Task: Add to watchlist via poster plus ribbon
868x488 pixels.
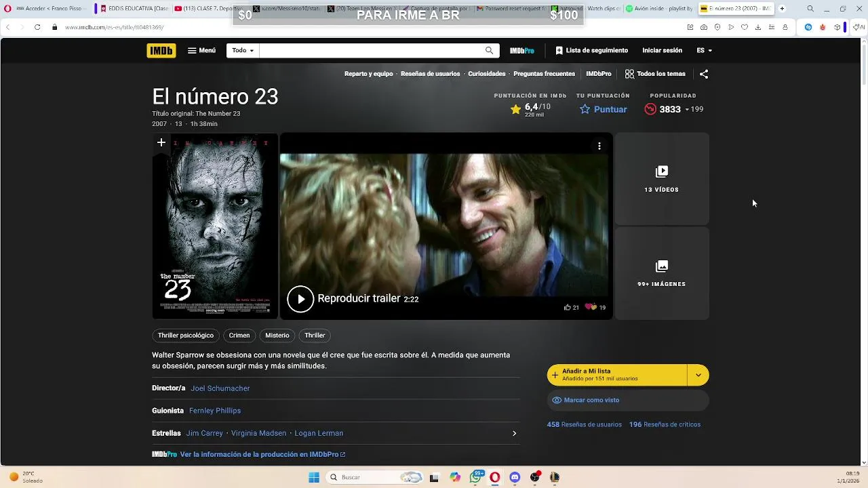Action: point(161,142)
